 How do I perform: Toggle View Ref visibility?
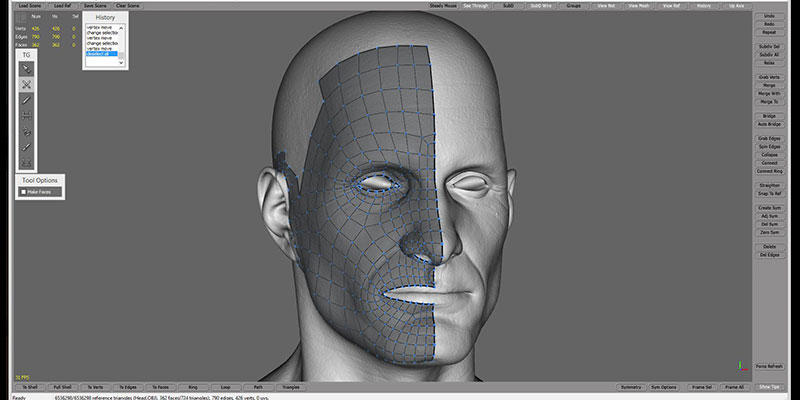(671, 6)
